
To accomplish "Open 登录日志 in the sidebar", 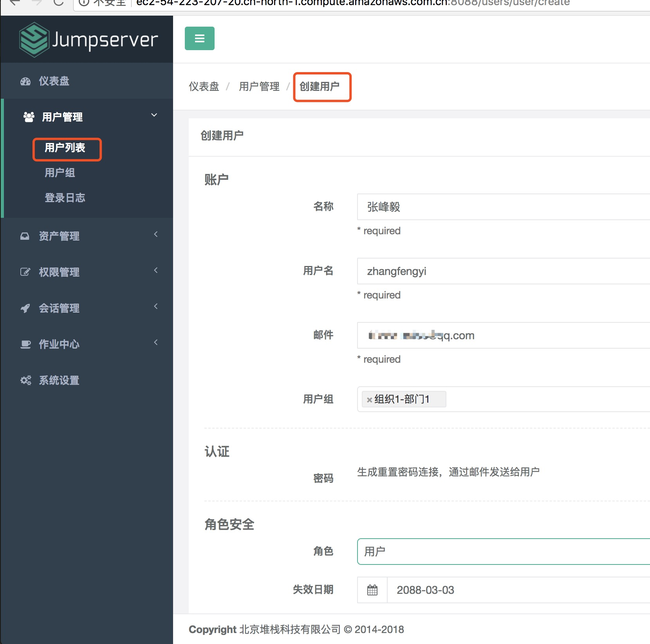I will [x=65, y=197].
